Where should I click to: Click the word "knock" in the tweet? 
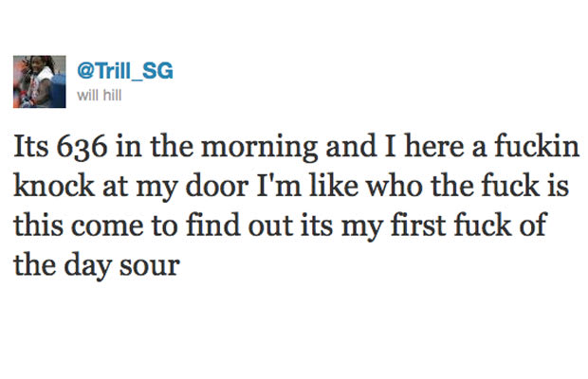pyautogui.click(x=54, y=186)
